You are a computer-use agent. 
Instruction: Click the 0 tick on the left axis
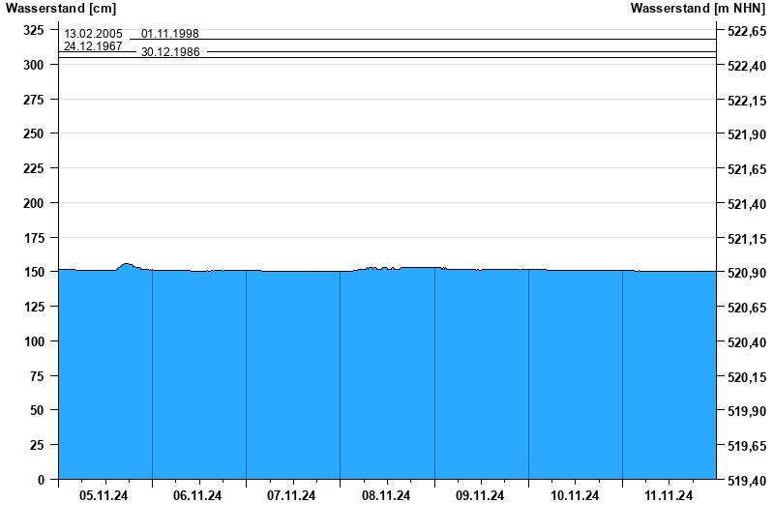[41, 480]
